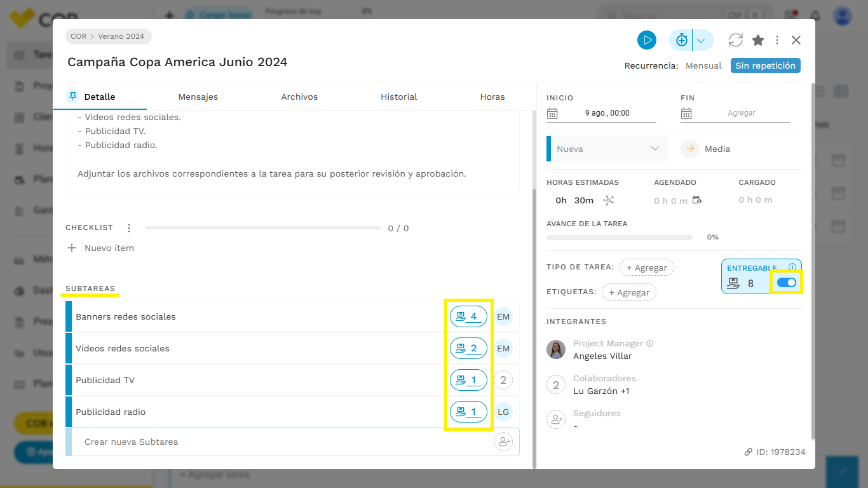Open the Fin date calendar icon
Screen dimensions: 868x488
click(x=686, y=113)
